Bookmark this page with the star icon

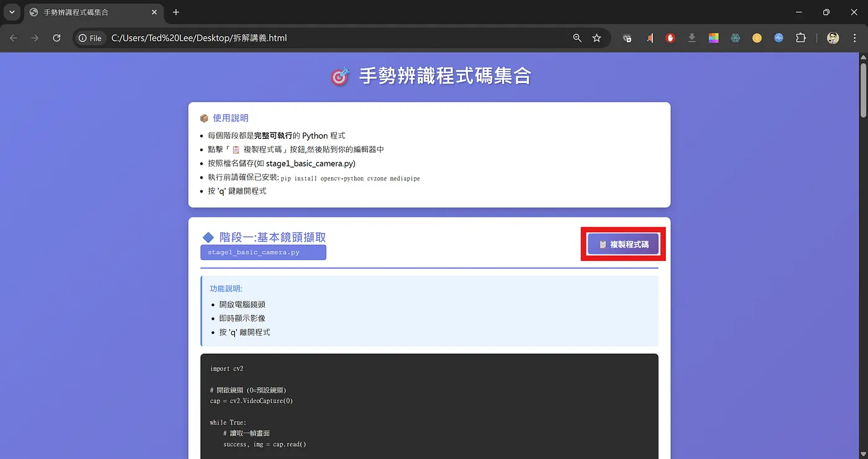(596, 38)
